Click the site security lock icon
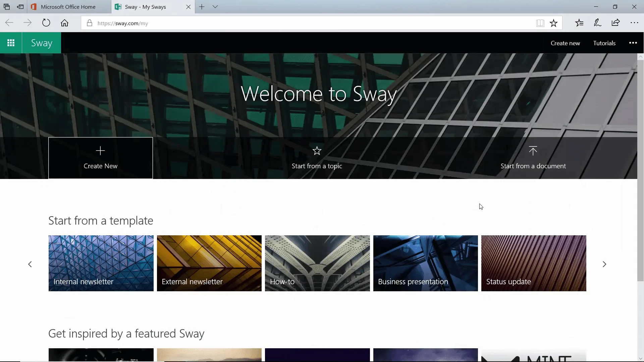Viewport: 644px width, 362px height. [89, 23]
